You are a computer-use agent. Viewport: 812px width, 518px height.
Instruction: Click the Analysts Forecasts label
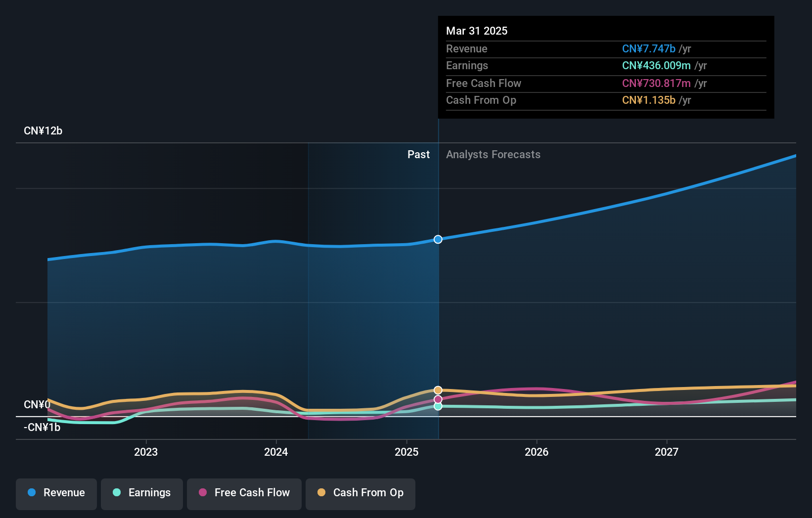tap(493, 155)
